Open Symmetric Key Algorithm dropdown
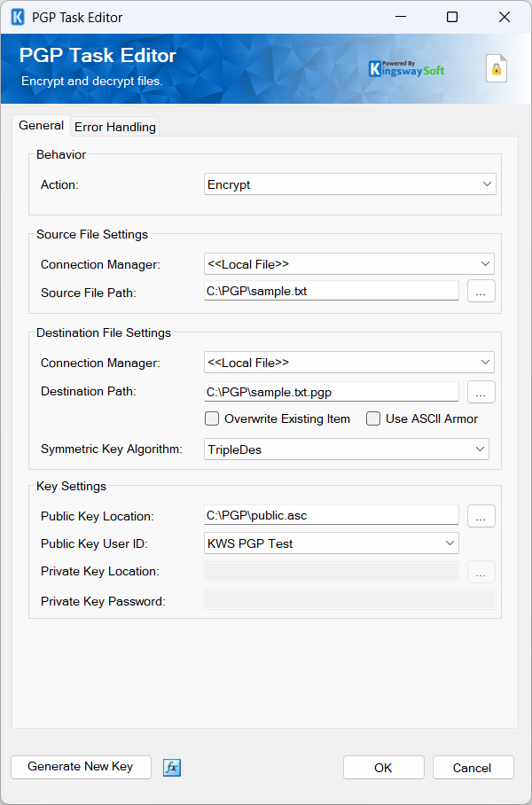The width and height of the screenshot is (532, 805). coord(347,449)
